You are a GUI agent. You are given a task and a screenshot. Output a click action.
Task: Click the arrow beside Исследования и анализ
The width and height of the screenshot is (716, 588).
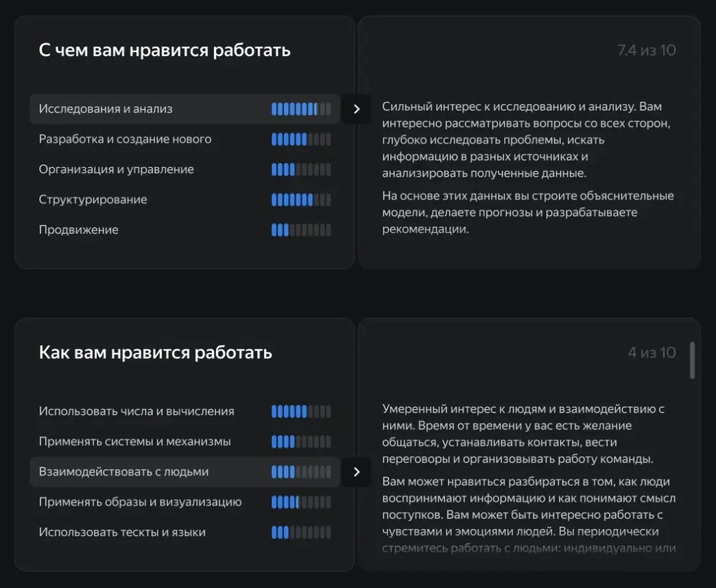pyautogui.click(x=356, y=109)
